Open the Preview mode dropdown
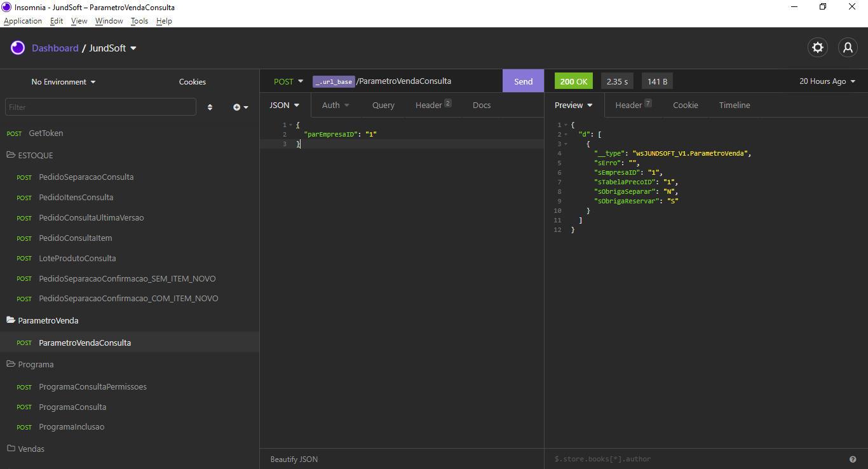 [x=574, y=105]
